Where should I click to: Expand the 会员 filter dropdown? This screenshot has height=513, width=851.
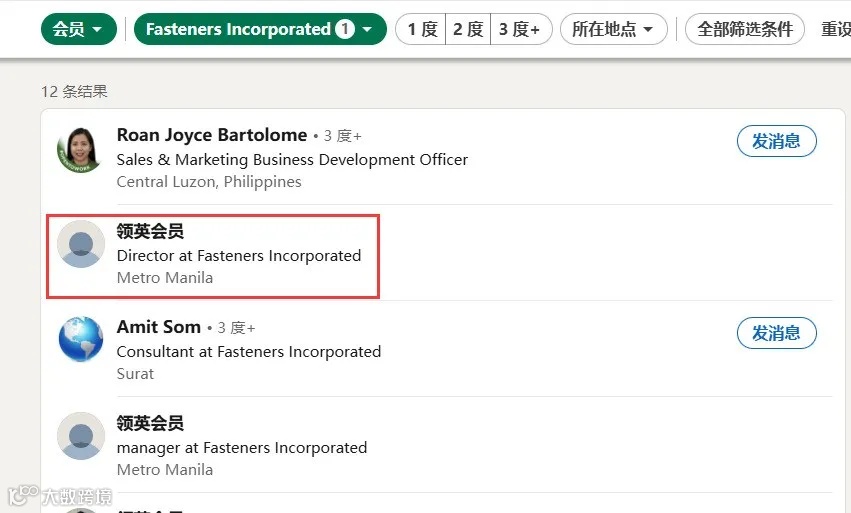(78, 29)
